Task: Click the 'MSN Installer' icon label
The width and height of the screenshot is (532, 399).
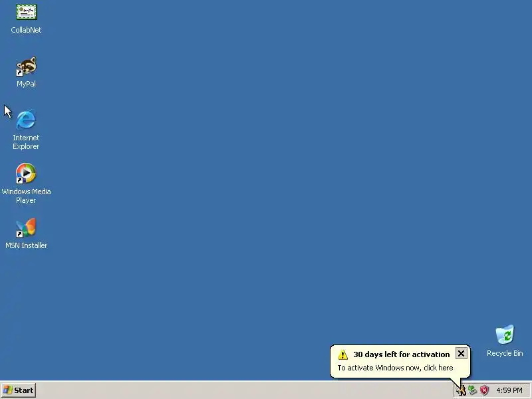Action: [26, 245]
